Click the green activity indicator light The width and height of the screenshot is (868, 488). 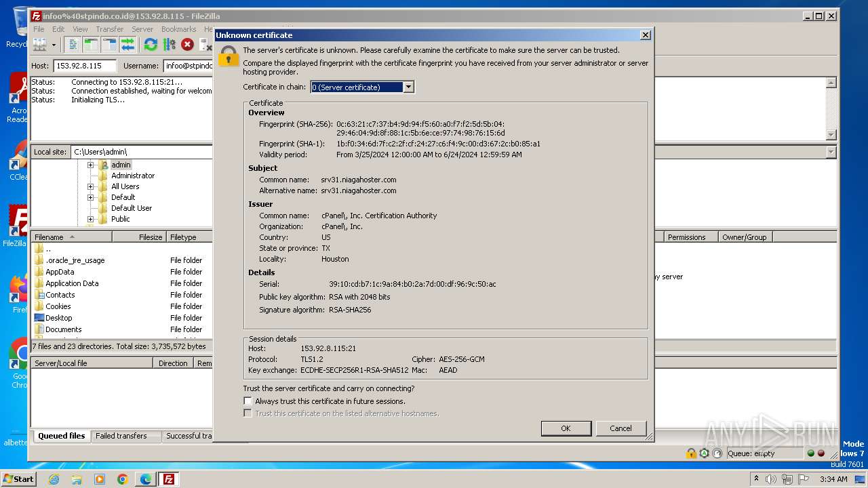coord(810,453)
